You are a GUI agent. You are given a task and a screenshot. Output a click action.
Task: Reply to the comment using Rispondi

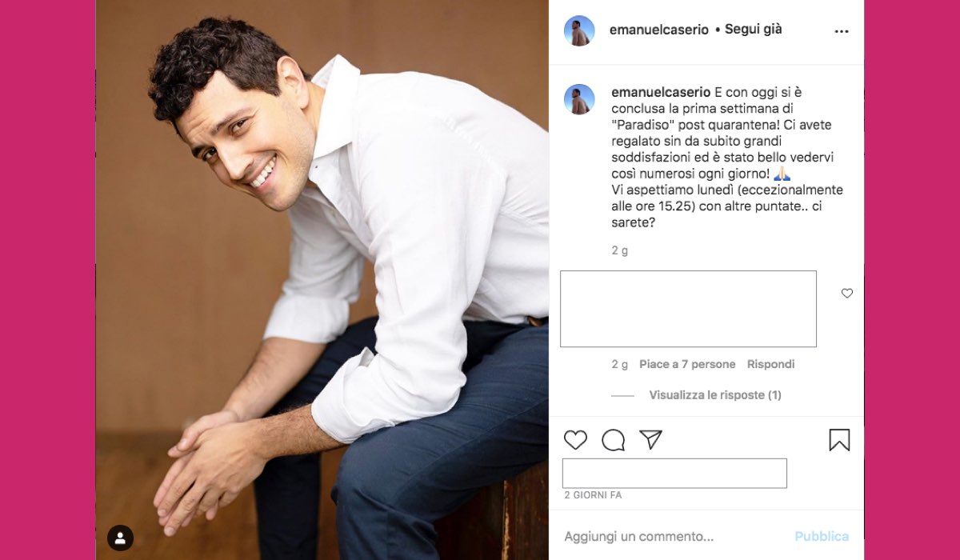tap(770, 364)
